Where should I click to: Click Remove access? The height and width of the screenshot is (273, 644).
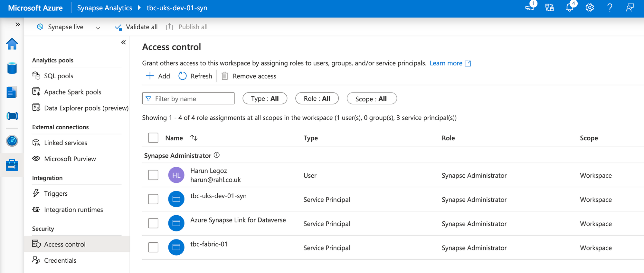(249, 76)
